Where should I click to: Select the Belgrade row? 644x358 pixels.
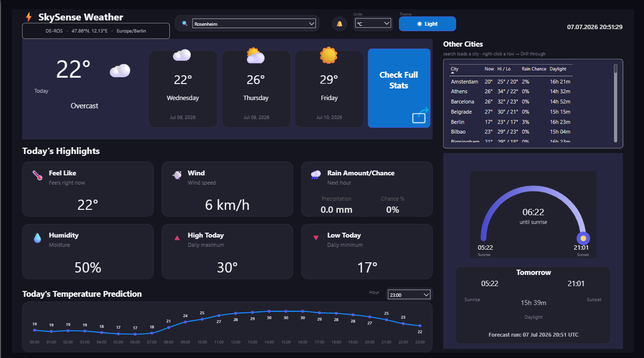tap(511, 112)
